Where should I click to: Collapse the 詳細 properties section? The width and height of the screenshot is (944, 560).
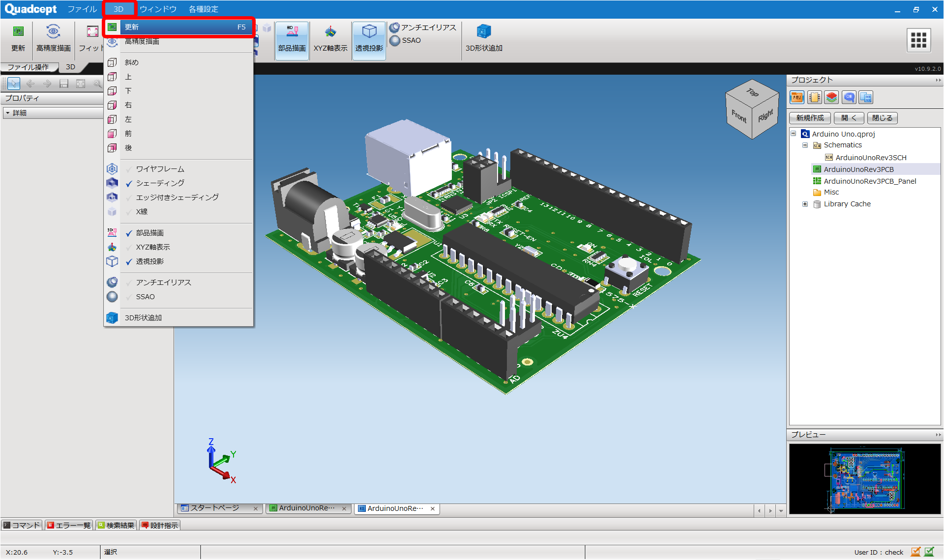pyautogui.click(x=8, y=113)
